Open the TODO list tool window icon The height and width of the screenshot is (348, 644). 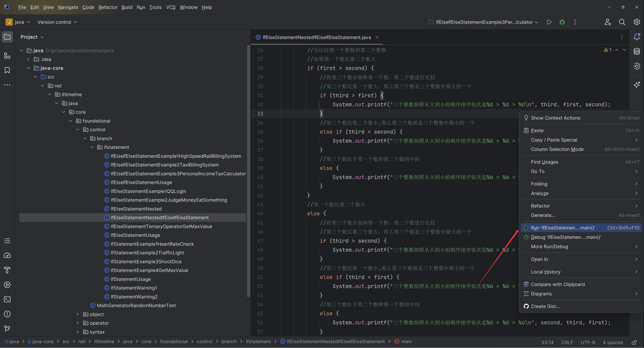tap(7, 241)
